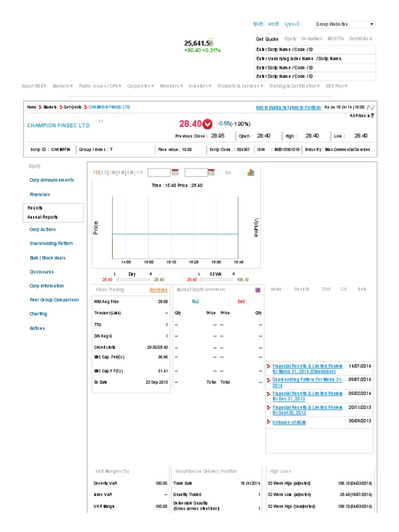Expand the Markets menu
This screenshot has width=399, height=532.
pos(63,86)
